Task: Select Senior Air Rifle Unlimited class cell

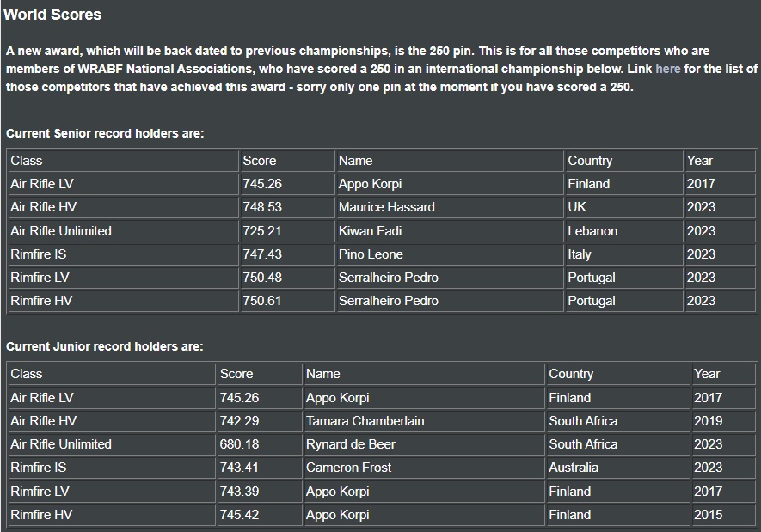Action: point(124,231)
